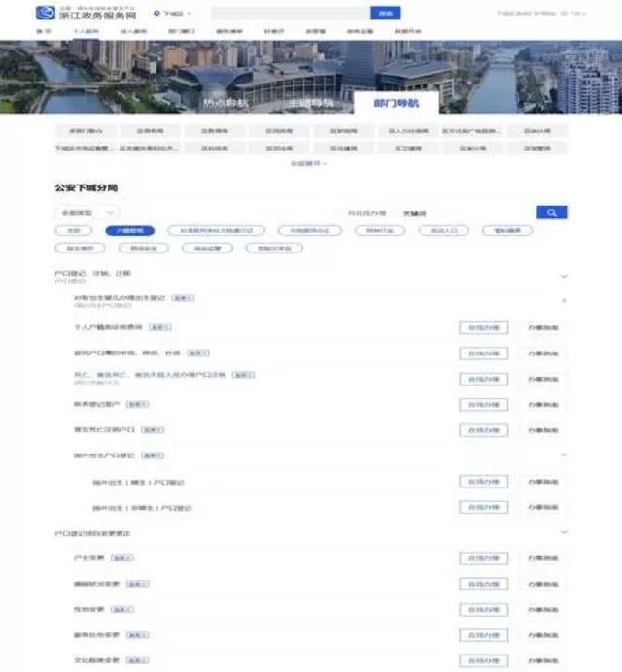Open 办事指南 for the 性别变更 row

pos(543,609)
